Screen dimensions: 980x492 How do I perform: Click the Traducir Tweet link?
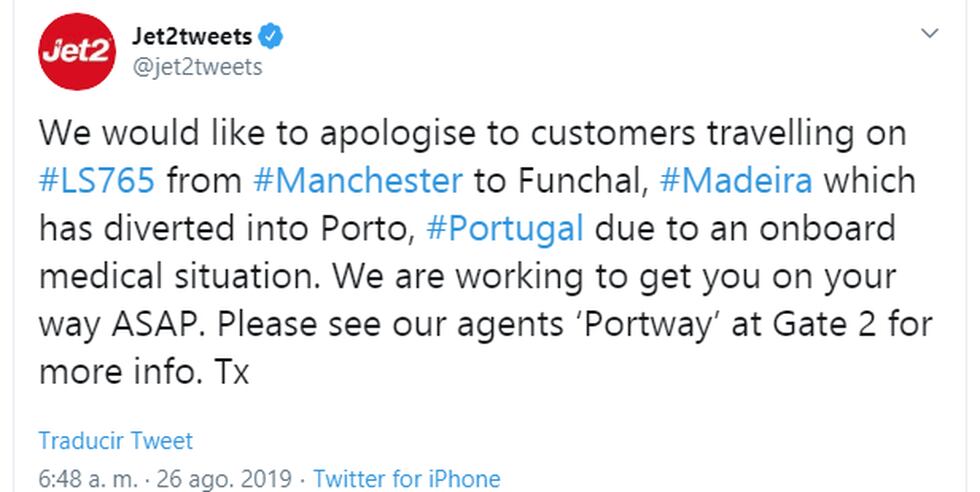point(116,441)
